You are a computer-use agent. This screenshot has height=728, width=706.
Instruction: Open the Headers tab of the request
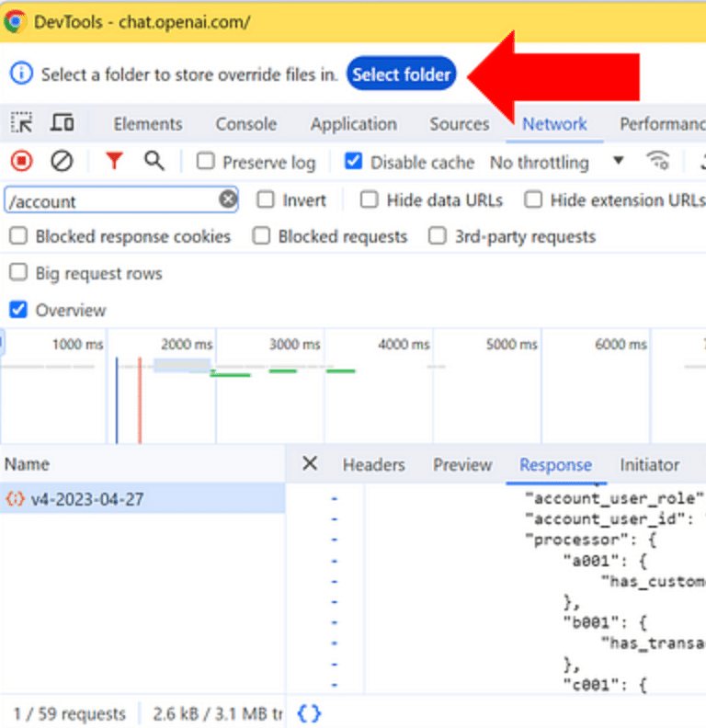point(373,465)
